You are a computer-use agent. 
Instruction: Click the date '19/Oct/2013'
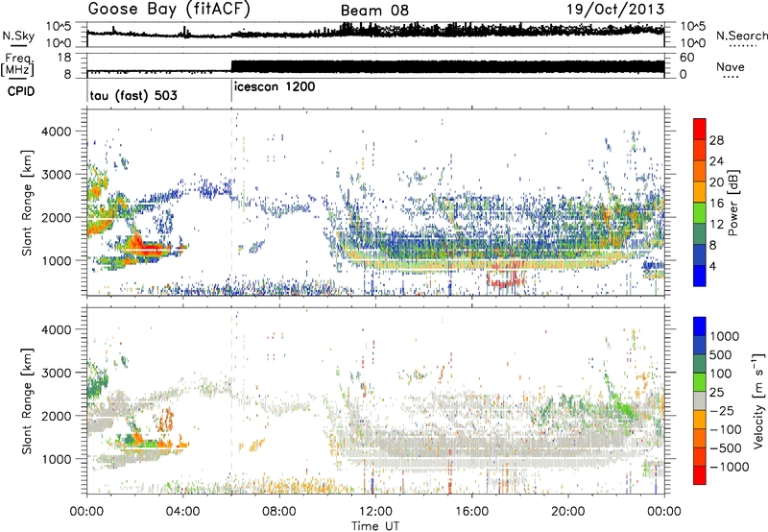(x=615, y=10)
